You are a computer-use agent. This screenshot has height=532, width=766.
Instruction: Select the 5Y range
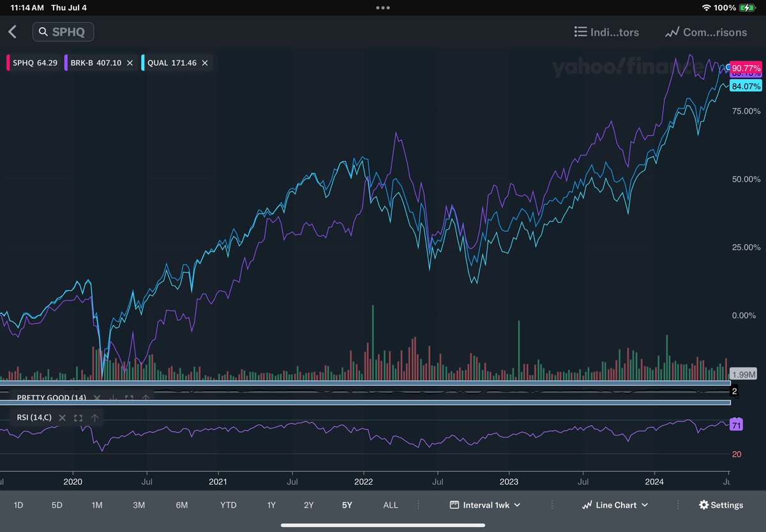347,505
